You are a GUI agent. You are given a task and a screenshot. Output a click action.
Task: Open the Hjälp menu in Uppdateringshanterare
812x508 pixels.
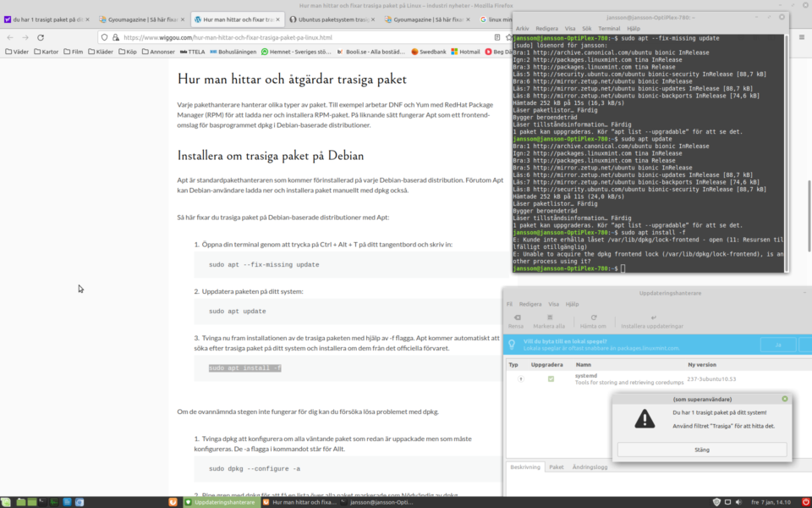tap(573, 304)
